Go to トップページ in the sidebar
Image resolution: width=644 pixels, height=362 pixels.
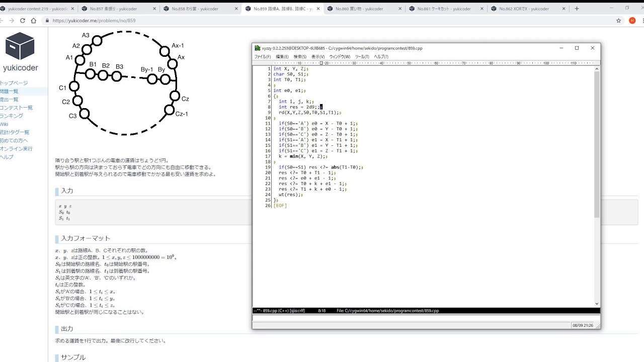pos(14,83)
